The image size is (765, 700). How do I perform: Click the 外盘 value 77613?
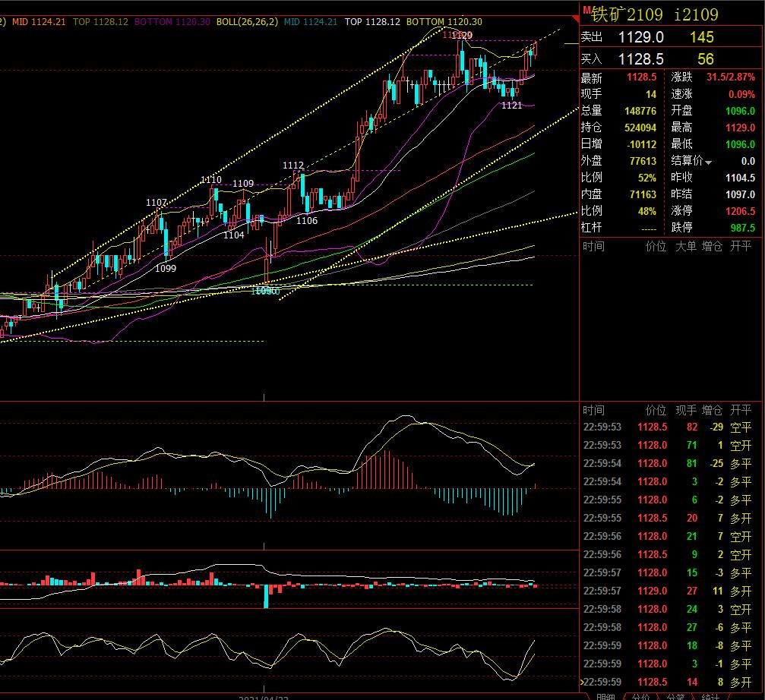coord(643,161)
